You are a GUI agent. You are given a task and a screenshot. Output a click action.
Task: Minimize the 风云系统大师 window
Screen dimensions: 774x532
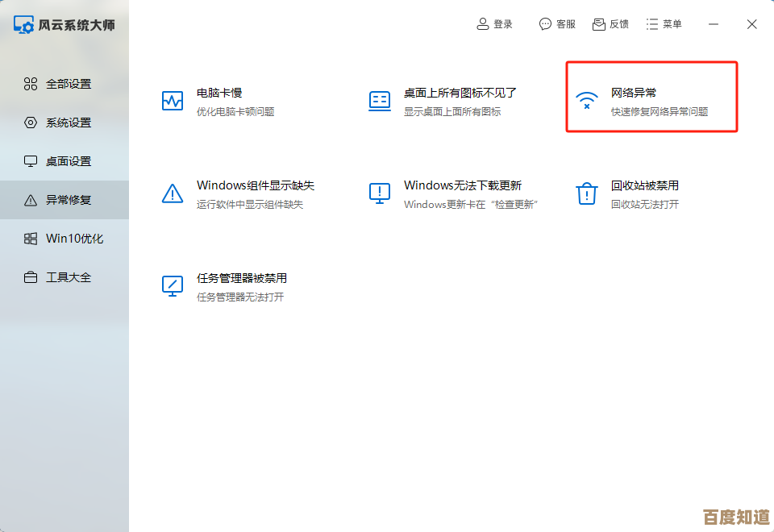click(x=714, y=24)
